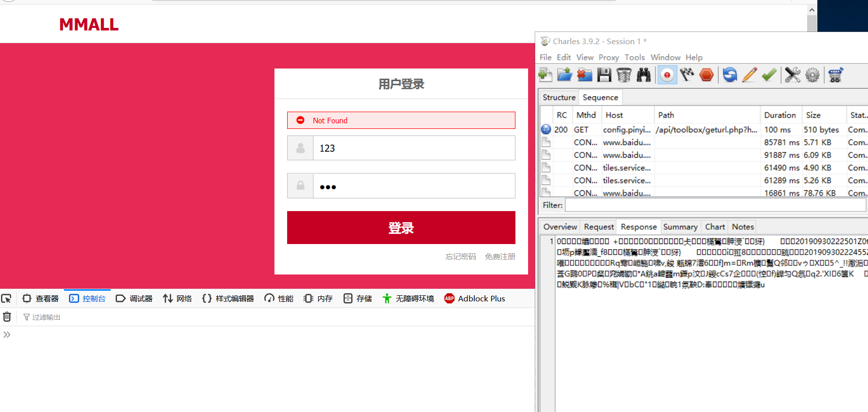Click the MMALL logo

tap(89, 24)
